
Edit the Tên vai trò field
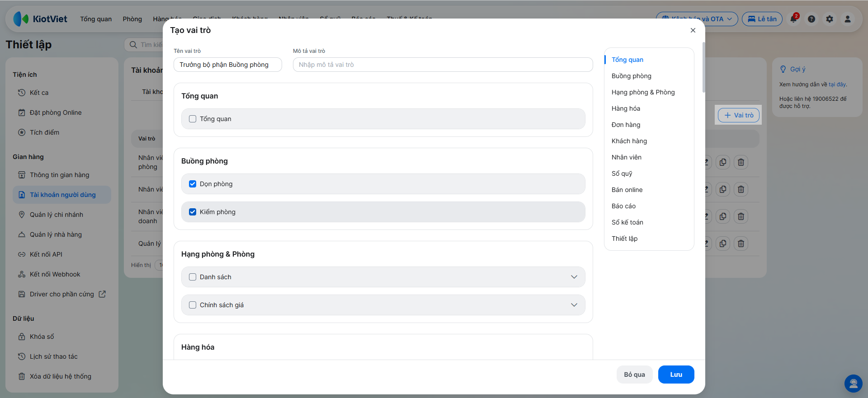coord(228,65)
